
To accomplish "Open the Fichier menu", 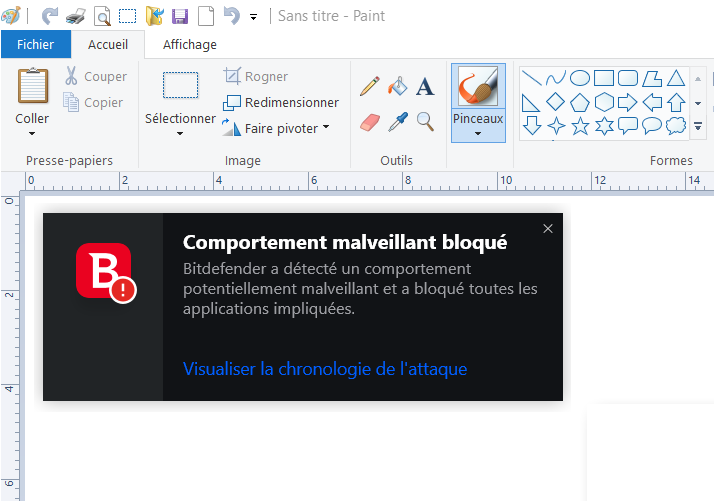I will click(36, 44).
